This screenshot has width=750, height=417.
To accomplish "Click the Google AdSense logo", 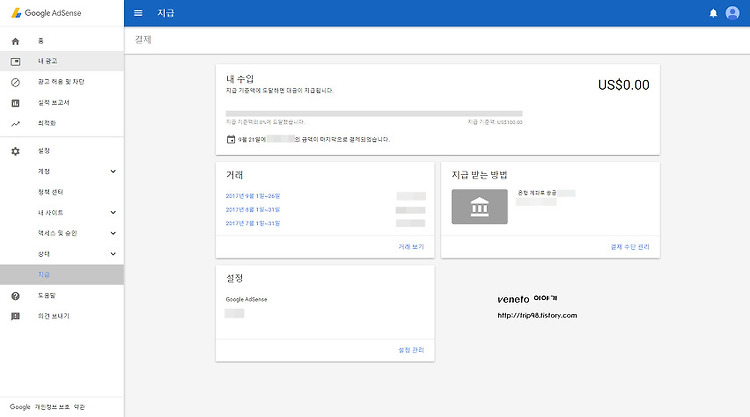I will tap(46, 13).
